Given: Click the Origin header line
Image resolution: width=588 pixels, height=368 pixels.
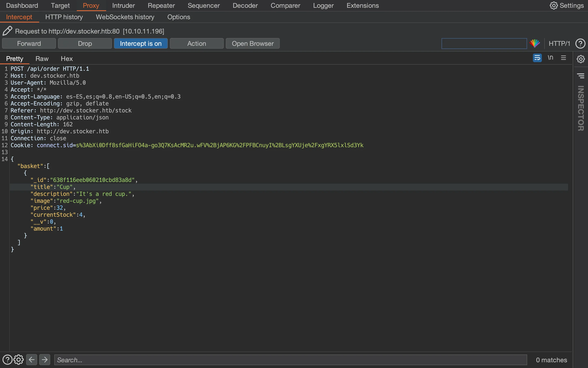Looking at the screenshot, I should (x=60, y=131).
